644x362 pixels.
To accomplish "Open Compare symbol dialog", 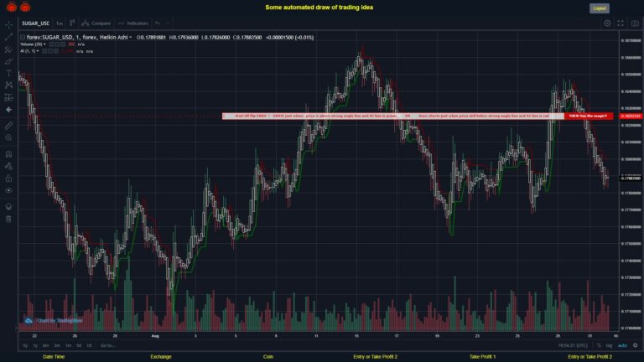I will (96, 23).
